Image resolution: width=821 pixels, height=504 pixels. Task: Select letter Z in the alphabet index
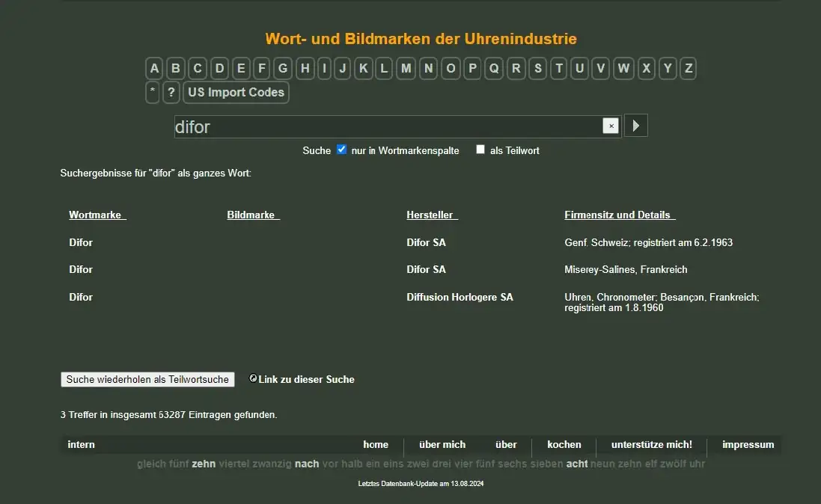(688, 69)
